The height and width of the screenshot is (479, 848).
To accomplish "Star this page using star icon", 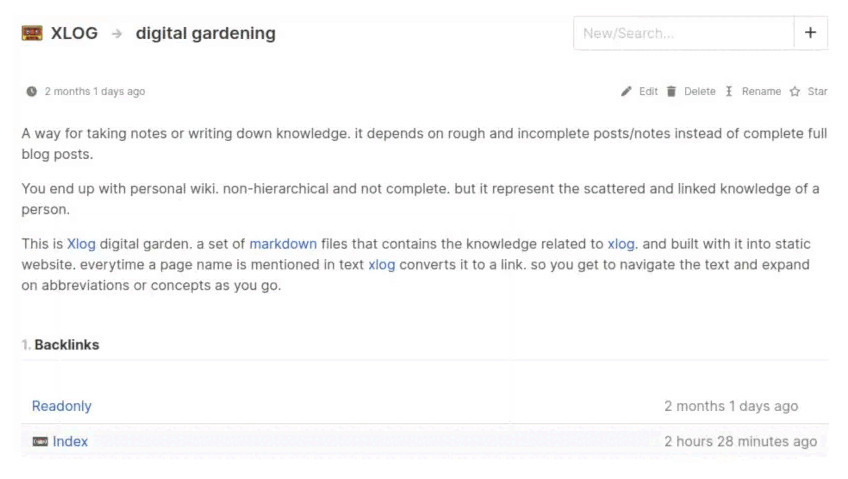I will click(x=795, y=91).
